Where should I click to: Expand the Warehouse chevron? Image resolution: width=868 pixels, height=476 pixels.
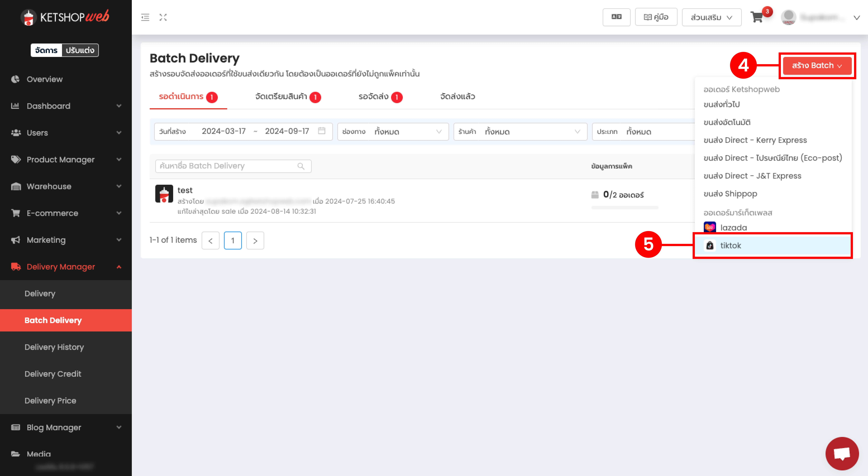(x=119, y=186)
